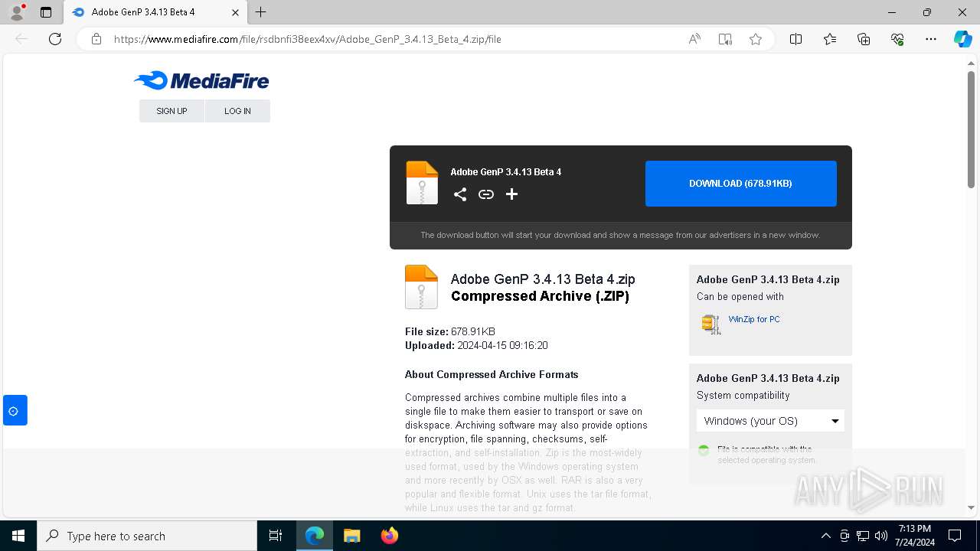This screenshot has height=551, width=980.
Task: Click the WinZip for PC icon
Action: pos(711,324)
